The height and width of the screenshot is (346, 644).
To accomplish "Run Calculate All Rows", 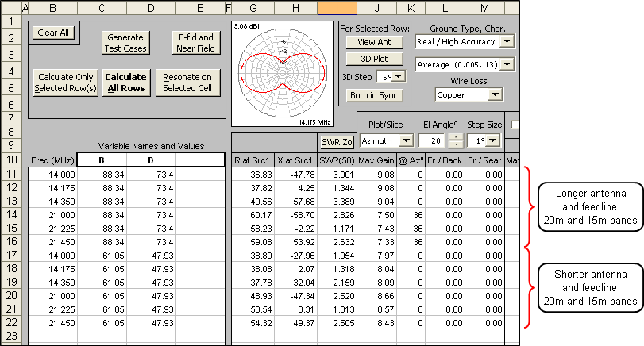I will point(125,82).
